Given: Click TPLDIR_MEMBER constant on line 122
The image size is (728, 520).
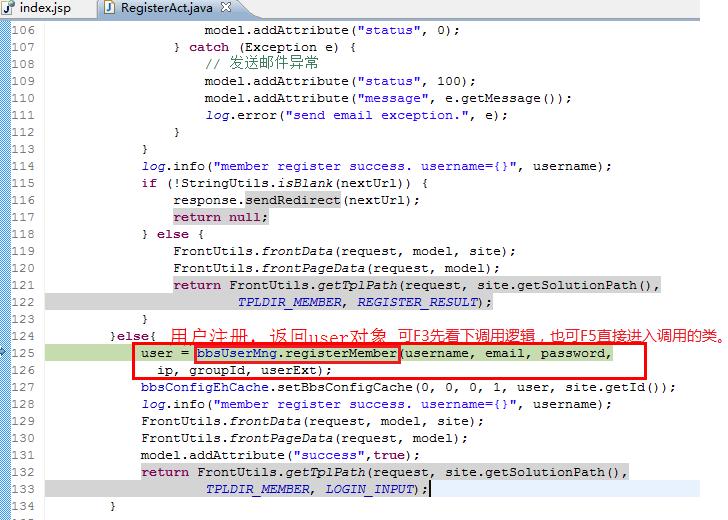Looking at the screenshot, I should (x=290, y=302).
